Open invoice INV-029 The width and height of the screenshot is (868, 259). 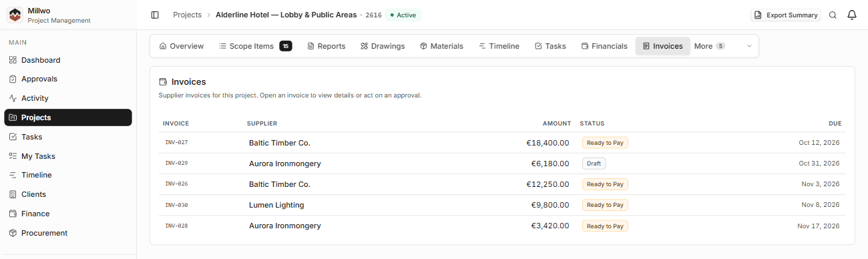(x=502, y=164)
